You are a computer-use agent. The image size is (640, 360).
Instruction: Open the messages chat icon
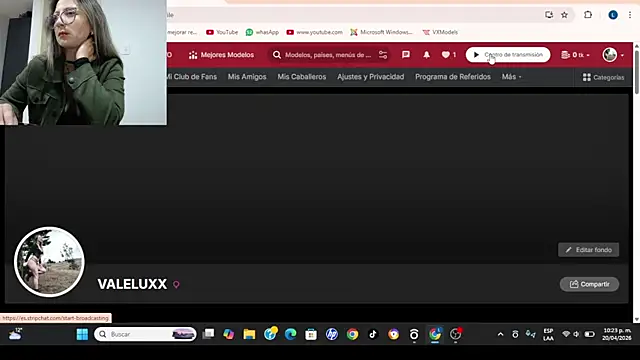coord(406,55)
